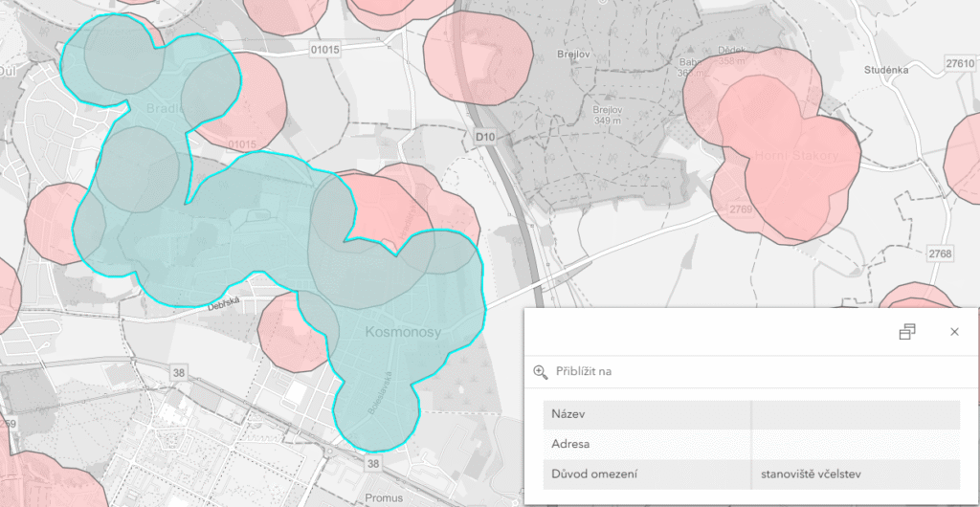Screen dimensions: 980x507
Task: Select the 'Název' row in popup table
Action: coord(646,414)
